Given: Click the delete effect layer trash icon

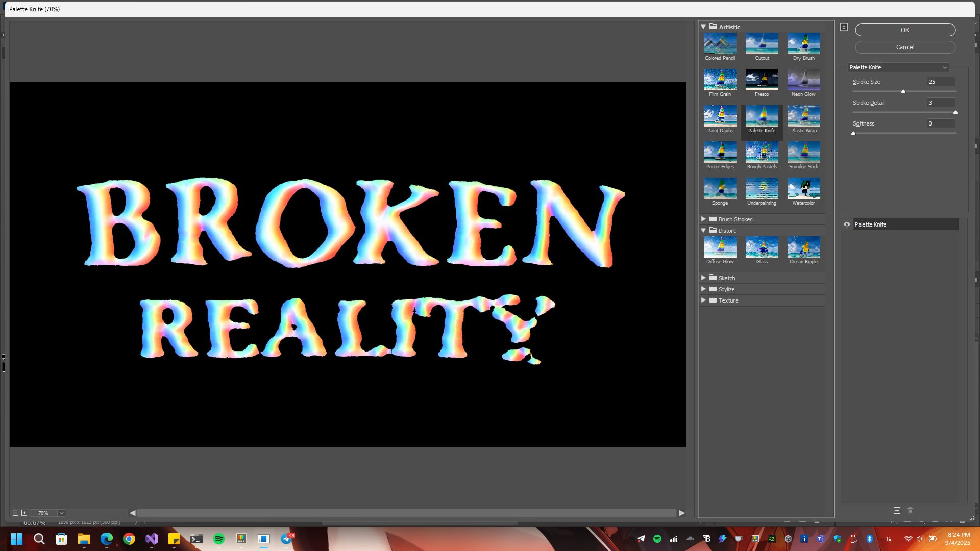Looking at the screenshot, I should (910, 510).
